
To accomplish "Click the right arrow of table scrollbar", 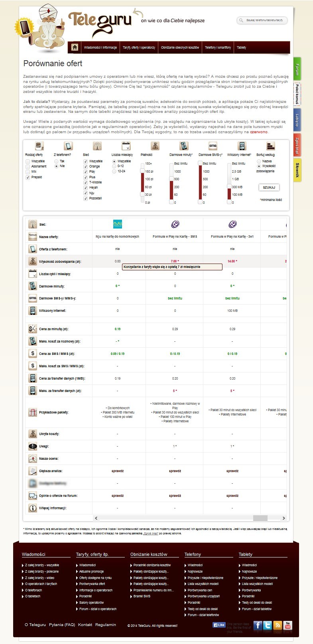I will point(283,518).
